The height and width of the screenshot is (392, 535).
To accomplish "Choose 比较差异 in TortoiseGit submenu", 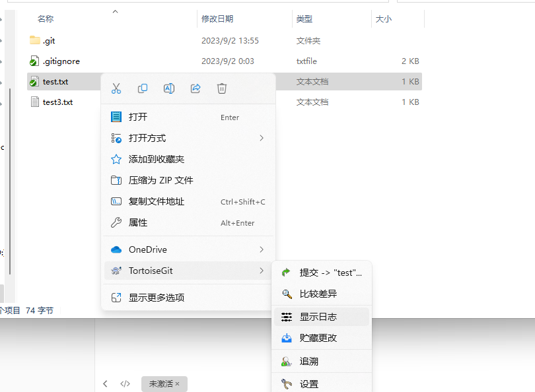I will (322, 294).
